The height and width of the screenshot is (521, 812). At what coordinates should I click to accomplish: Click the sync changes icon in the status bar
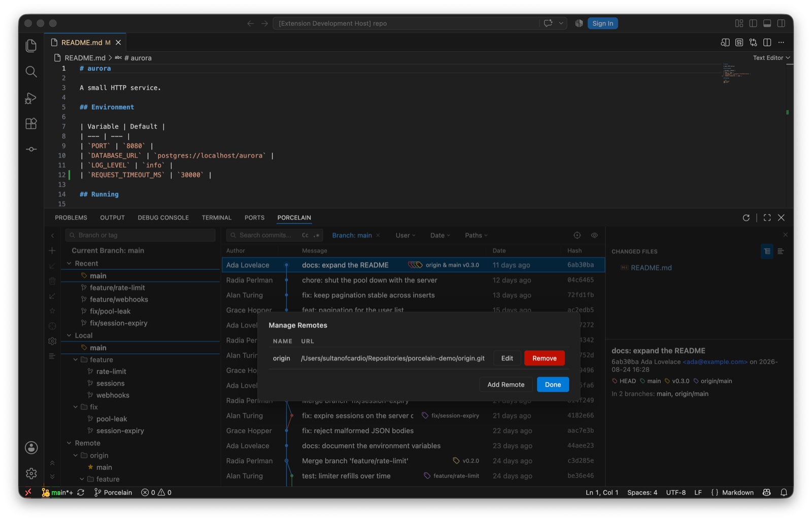click(x=81, y=493)
